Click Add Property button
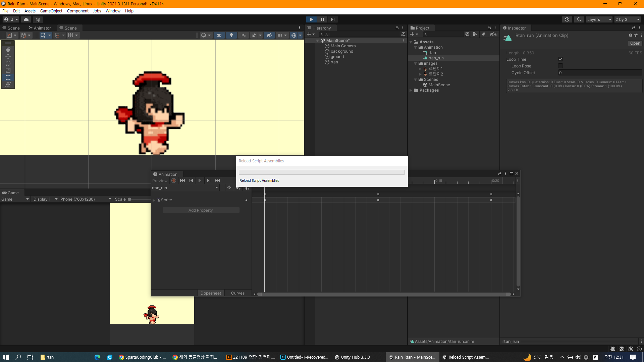This screenshot has height=362, width=644. coord(201,210)
